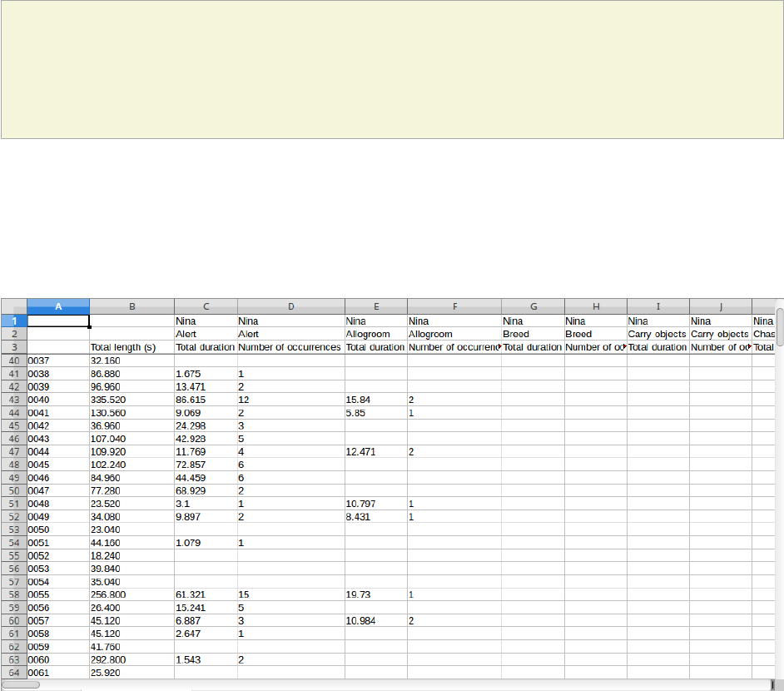Select cell containing 1.079

(x=206, y=543)
